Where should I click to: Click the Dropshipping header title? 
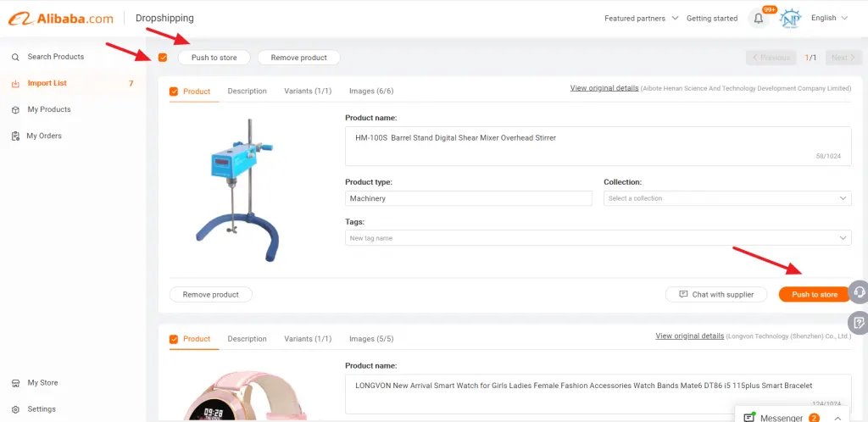coord(165,19)
